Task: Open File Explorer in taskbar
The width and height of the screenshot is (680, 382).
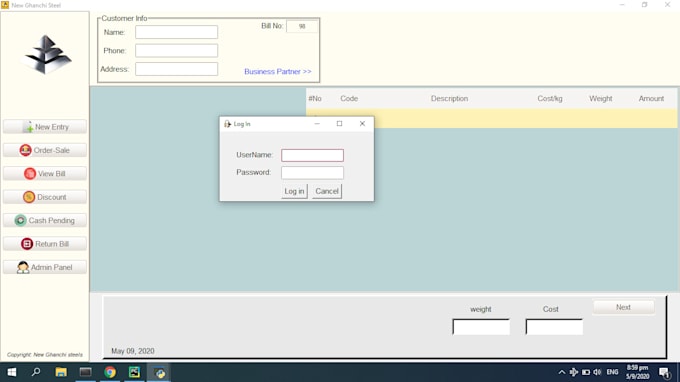Action: click(x=61, y=372)
